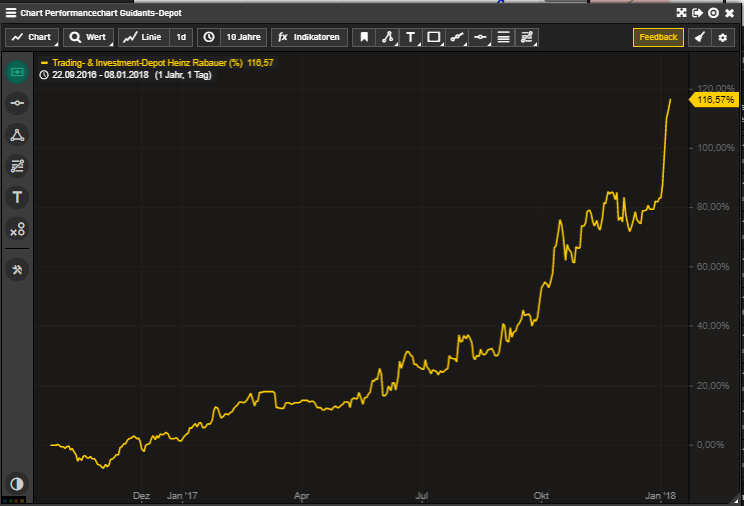Viewport: 744px width, 506px height.
Task: Open chart settings gear icon
Action: click(723, 37)
